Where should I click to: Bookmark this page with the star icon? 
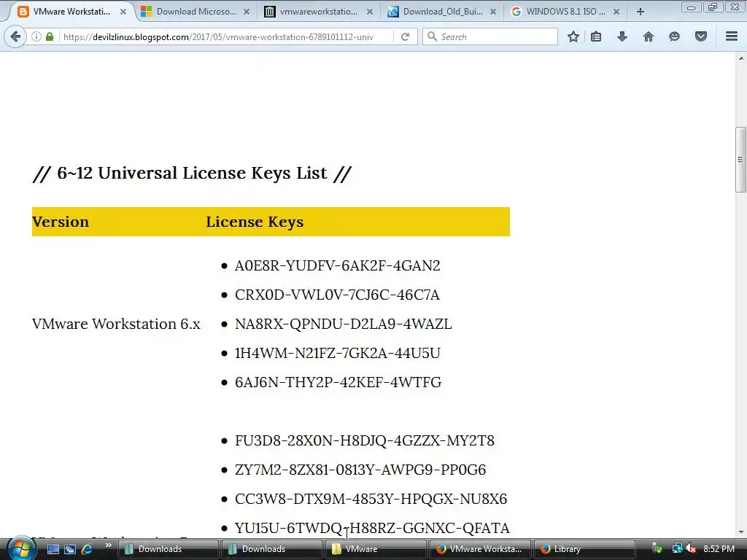point(573,36)
